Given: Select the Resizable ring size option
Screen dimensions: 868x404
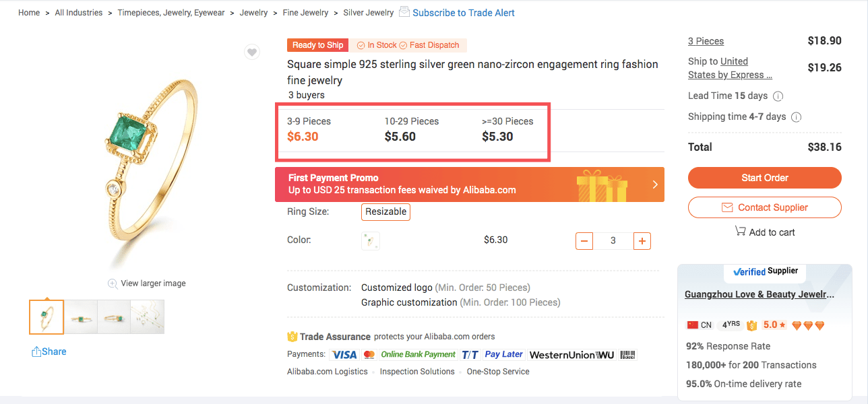Looking at the screenshot, I should coord(385,211).
